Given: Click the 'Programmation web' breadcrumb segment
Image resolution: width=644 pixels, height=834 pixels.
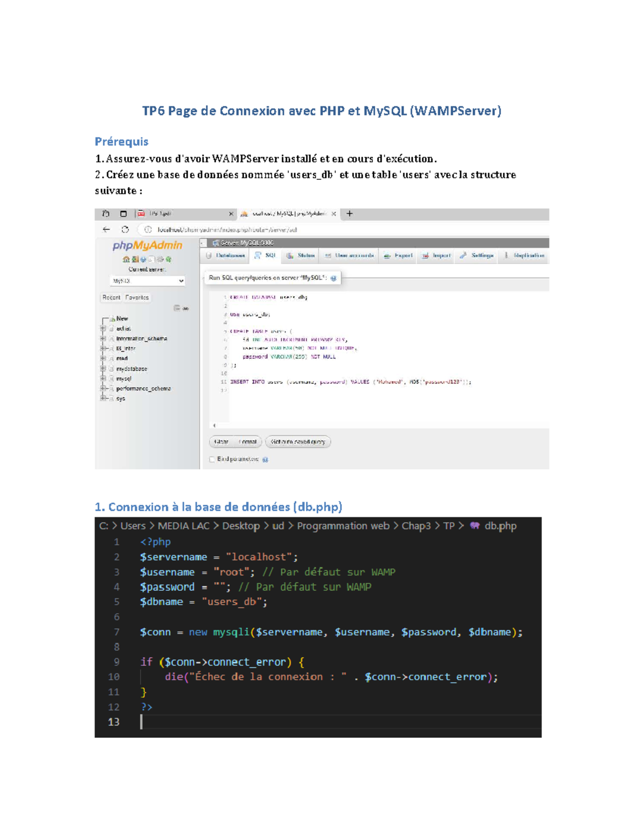Looking at the screenshot, I should coord(343,526).
